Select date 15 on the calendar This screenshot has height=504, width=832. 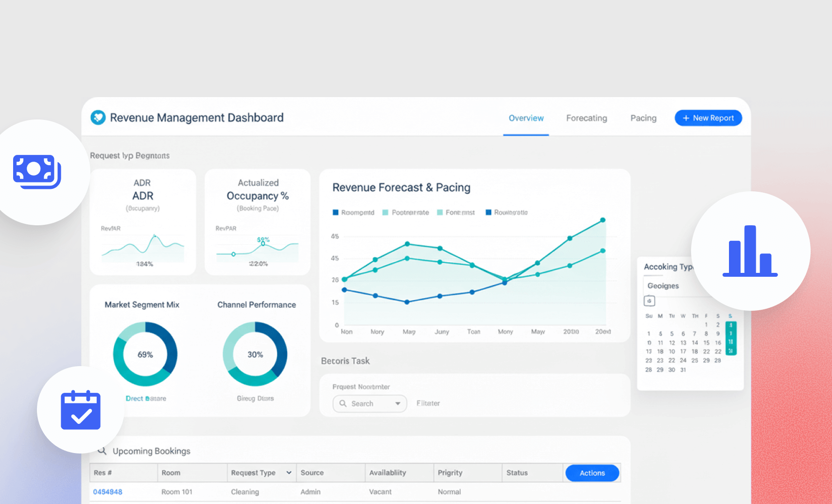(x=706, y=342)
